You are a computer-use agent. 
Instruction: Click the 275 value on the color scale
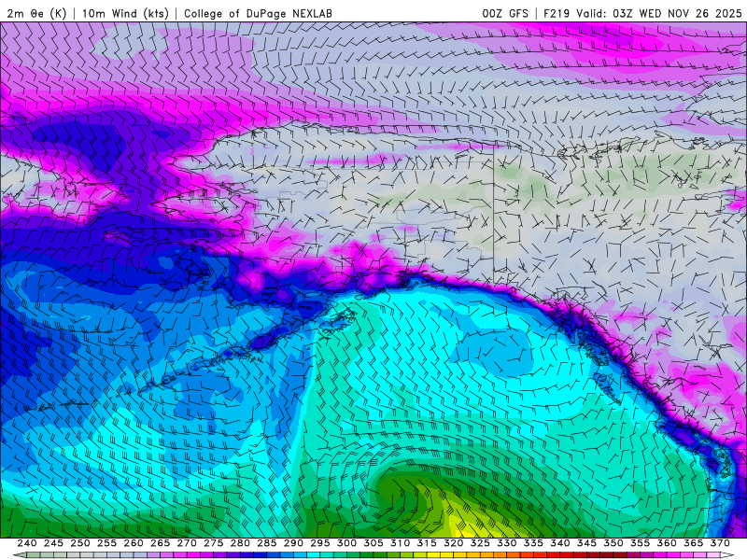click(x=214, y=543)
